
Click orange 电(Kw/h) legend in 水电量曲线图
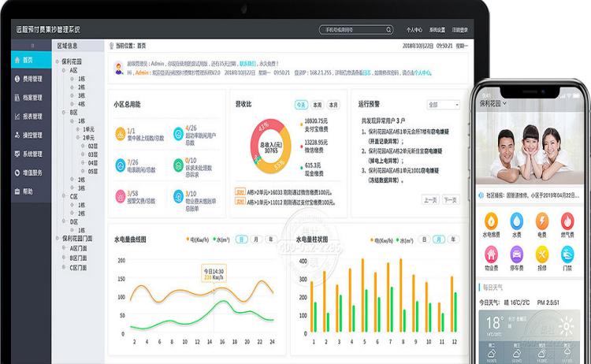(198, 240)
